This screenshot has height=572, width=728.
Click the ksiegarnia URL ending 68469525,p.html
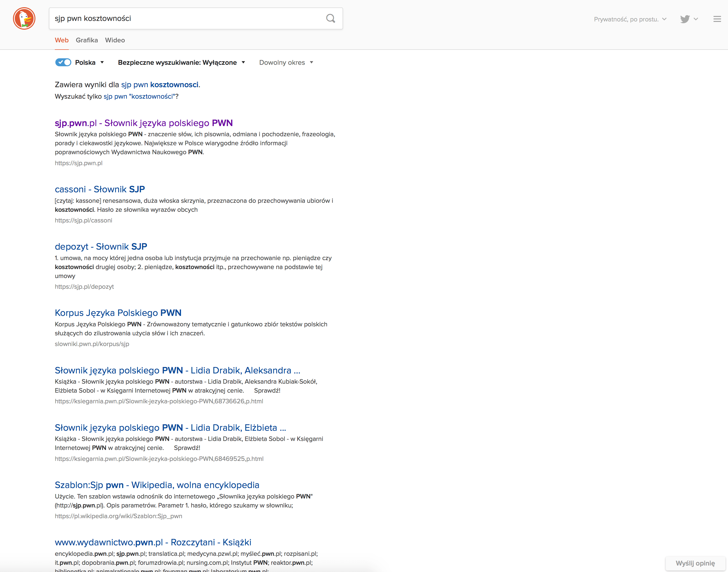point(159,459)
